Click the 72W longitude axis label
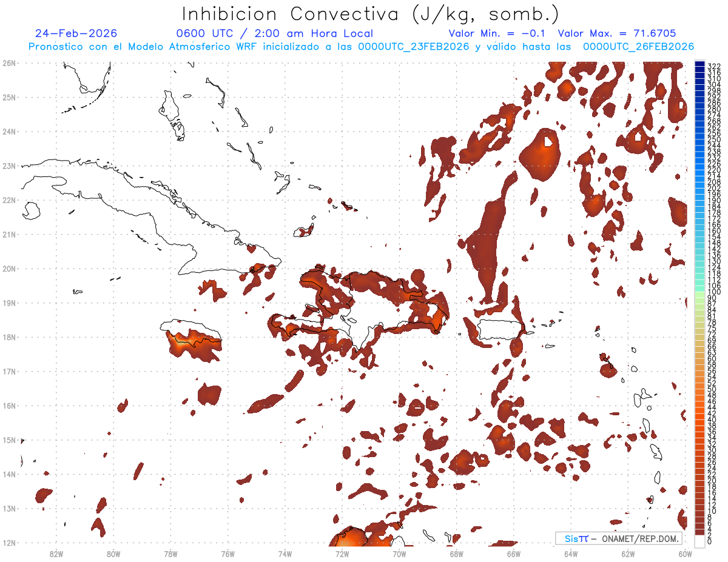The width and height of the screenshot is (728, 562). [x=342, y=554]
